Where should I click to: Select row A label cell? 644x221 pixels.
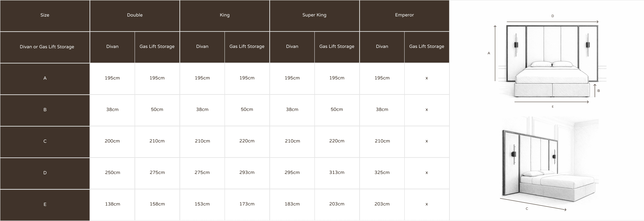pos(45,79)
